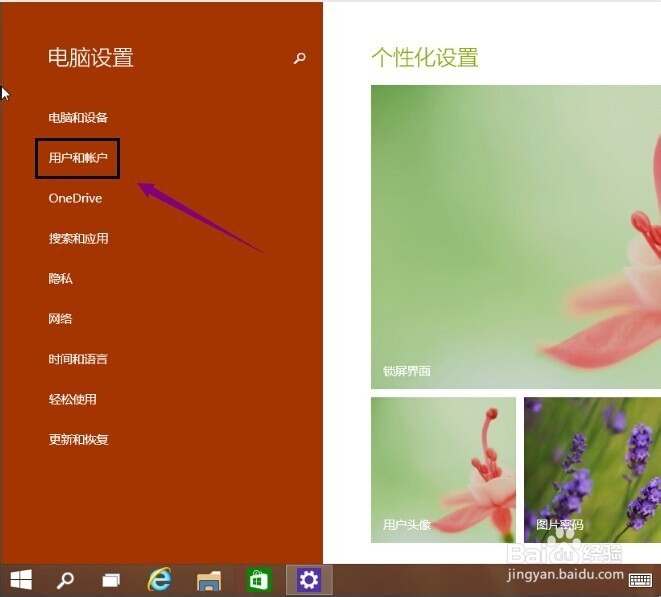Open the OneDrive settings section
Image resolution: width=661 pixels, height=597 pixels.
(75, 198)
